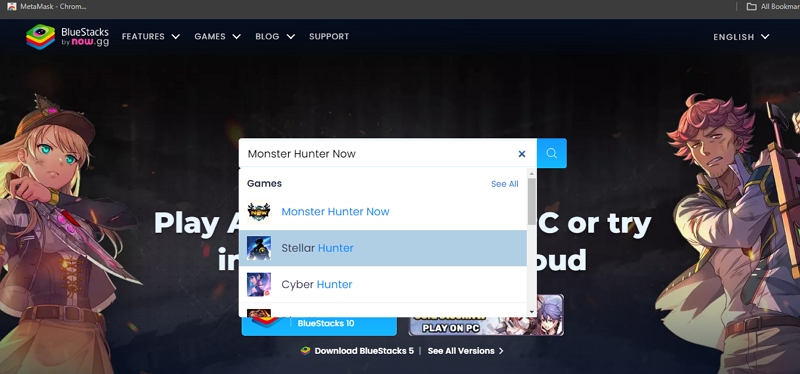Clear the search field with the X
Screen dimensions: 800x374
point(521,154)
